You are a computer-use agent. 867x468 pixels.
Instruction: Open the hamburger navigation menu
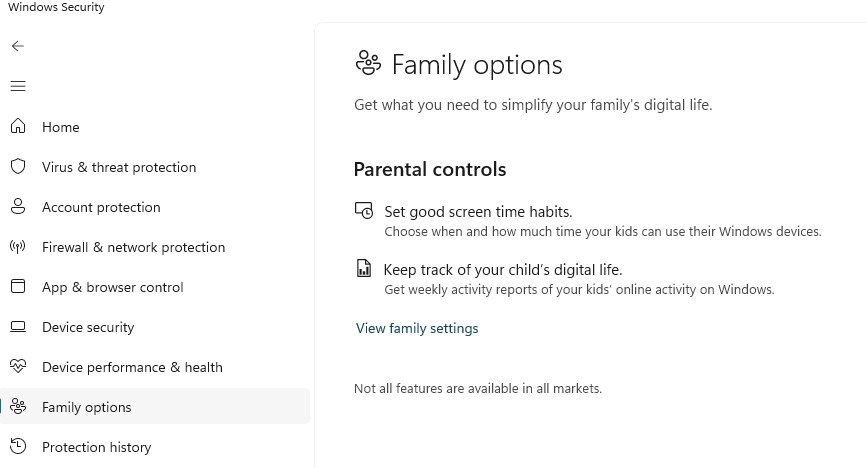pyautogui.click(x=18, y=86)
